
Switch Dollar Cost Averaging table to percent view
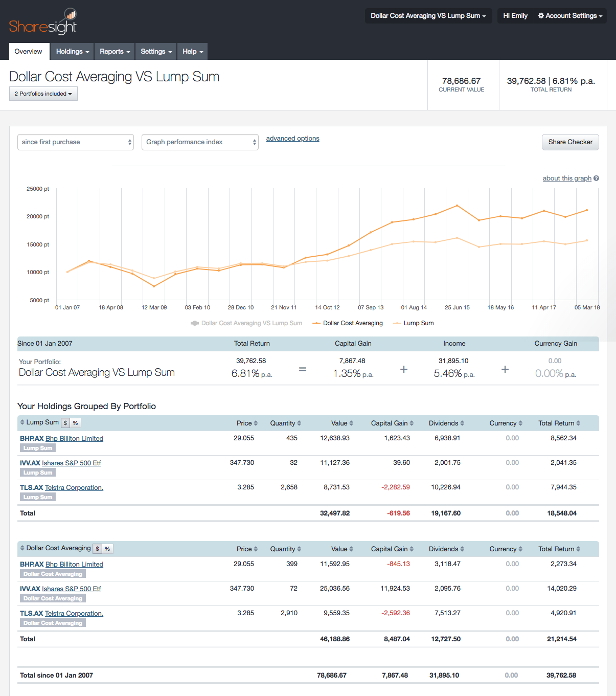107,549
